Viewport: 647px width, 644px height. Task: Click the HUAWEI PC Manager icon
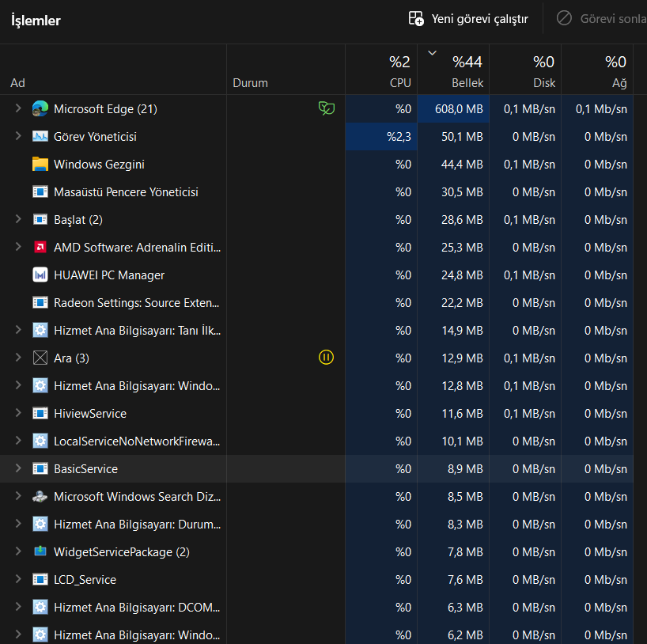click(x=40, y=275)
